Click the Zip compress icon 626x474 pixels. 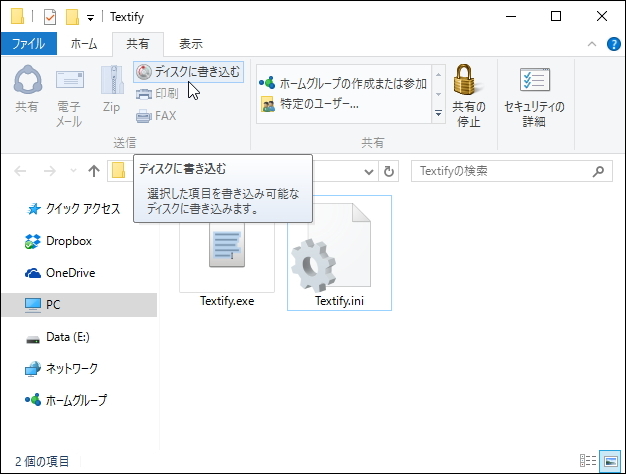click(x=111, y=89)
